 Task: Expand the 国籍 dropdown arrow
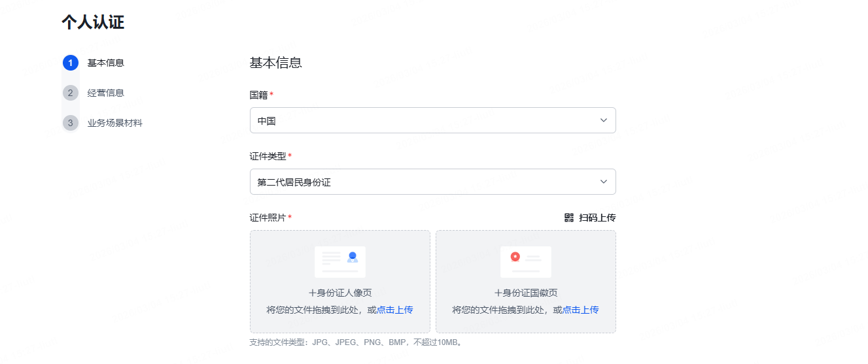click(x=603, y=120)
